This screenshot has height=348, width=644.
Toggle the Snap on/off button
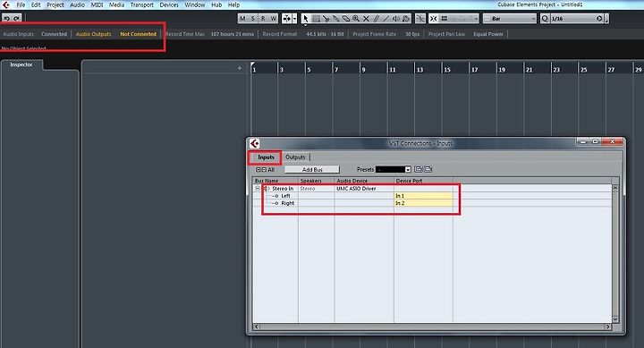pyautogui.click(x=434, y=19)
